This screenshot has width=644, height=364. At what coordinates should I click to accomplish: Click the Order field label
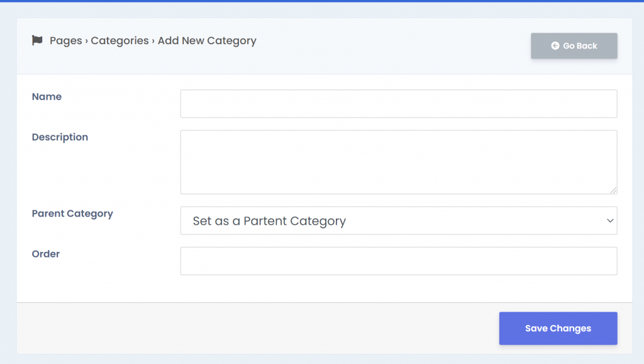tap(46, 254)
